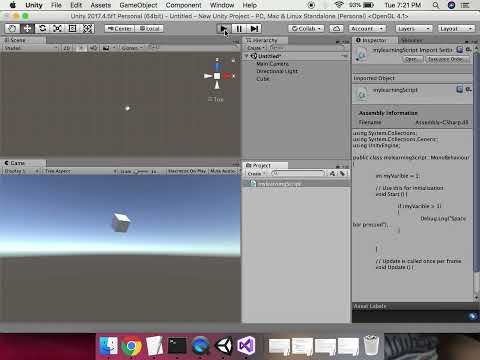Viewport: 480px width, 360px height.
Task: Open the Collab dropdown
Action: tap(306, 29)
